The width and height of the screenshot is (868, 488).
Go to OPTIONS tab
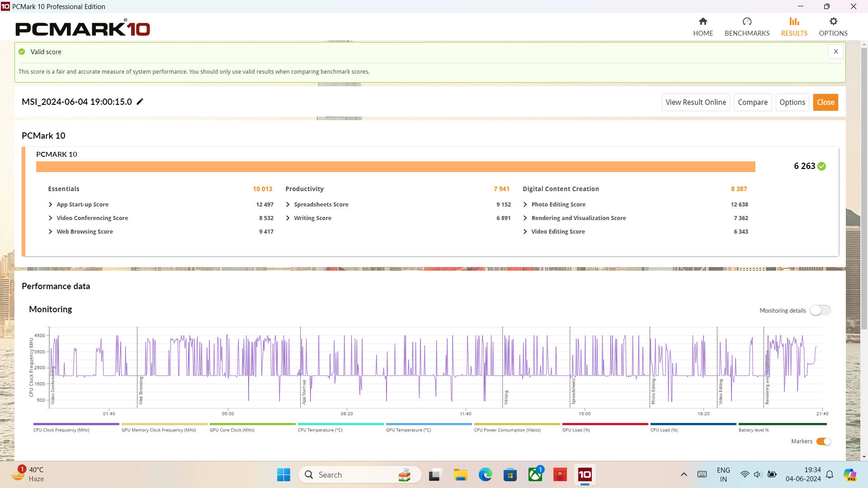[833, 27]
